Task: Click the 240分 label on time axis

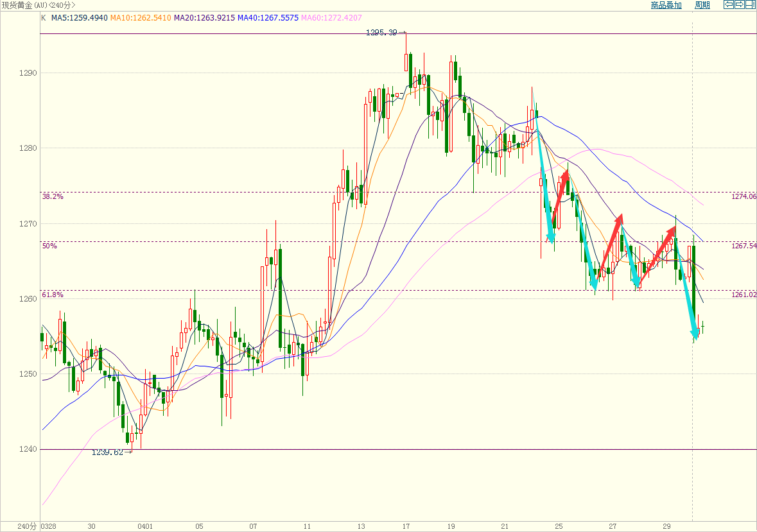Action: pyautogui.click(x=26, y=526)
